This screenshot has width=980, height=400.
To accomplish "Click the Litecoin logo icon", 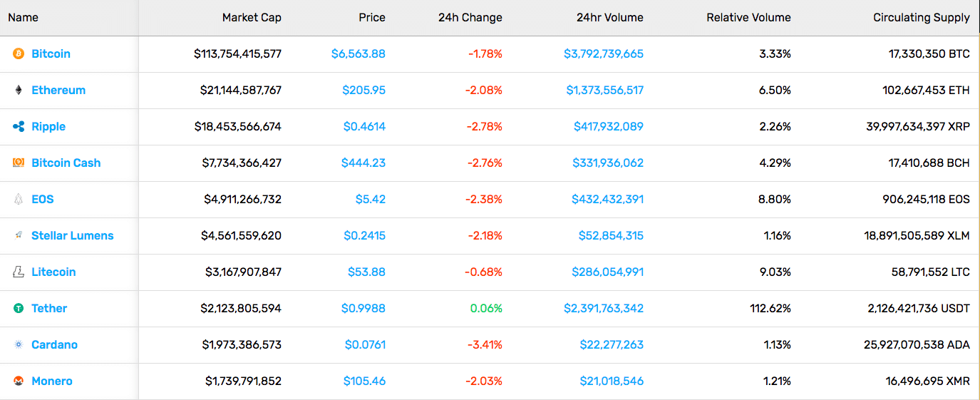I will (19, 272).
